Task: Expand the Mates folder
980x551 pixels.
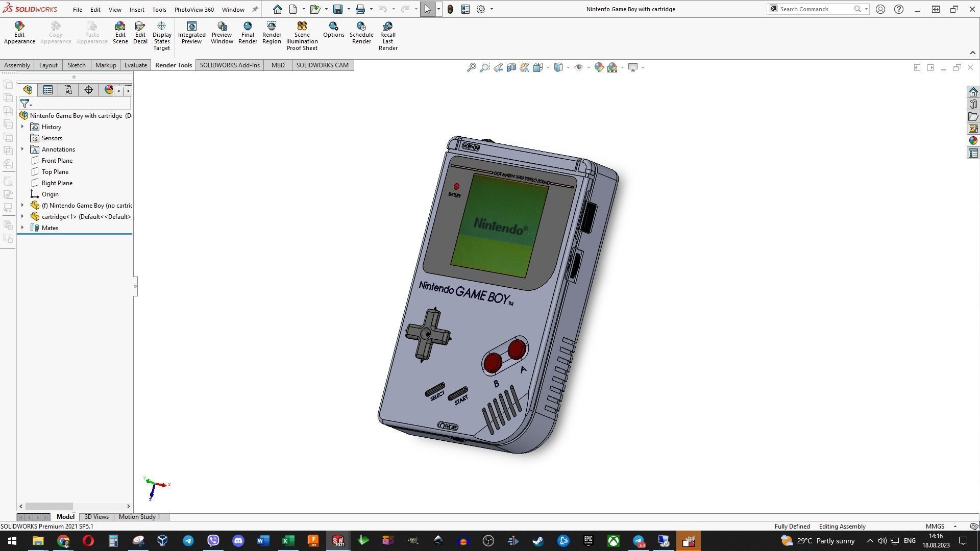Action: (x=22, y=228)
